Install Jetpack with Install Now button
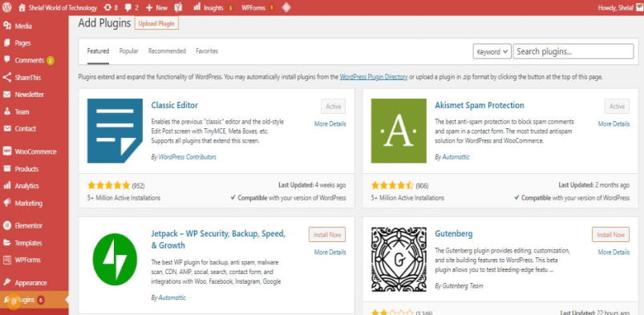The height and width of the screenshot is (315, 644). (327, 235)
